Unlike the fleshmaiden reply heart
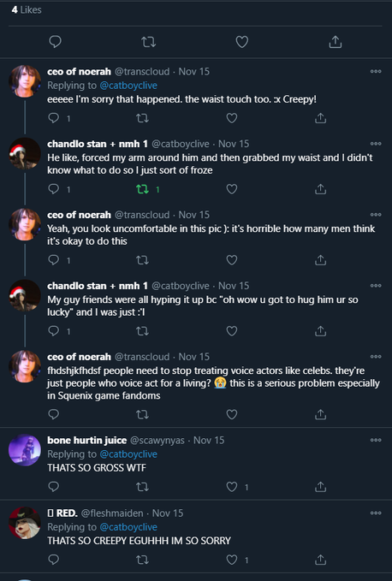Screen dimensions: 392x581 click(x=232, y=560)
